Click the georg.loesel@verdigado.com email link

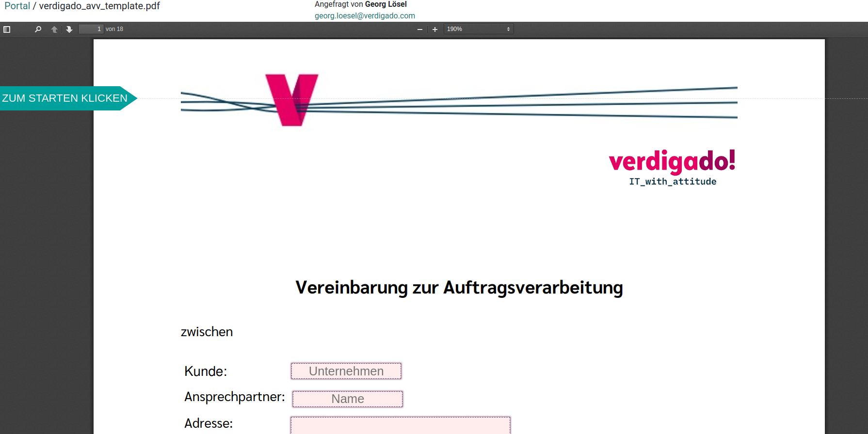365,15
